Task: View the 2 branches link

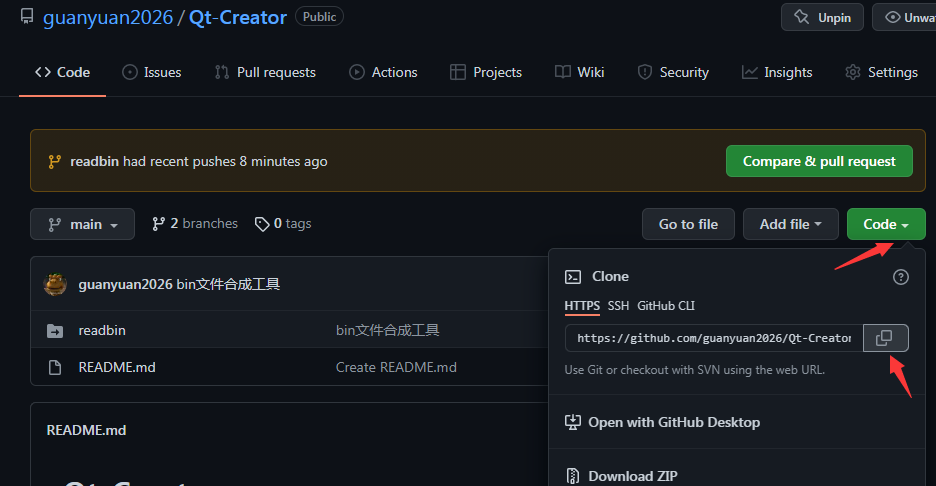Action: [x=195, y=224]
